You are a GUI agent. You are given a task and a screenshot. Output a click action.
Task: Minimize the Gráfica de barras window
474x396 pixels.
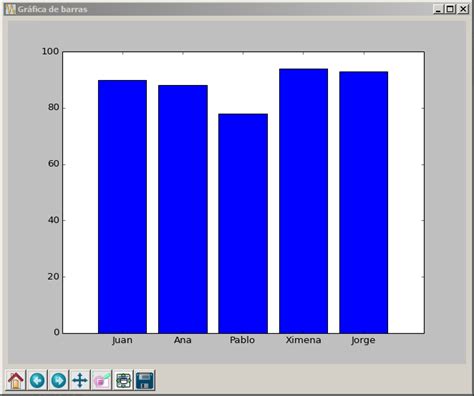pos(438,9)
